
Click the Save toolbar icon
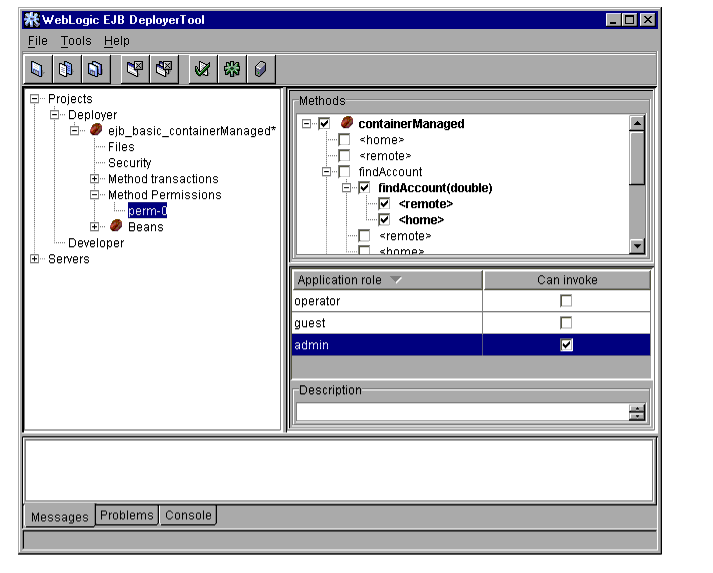[x=37, y=69]
